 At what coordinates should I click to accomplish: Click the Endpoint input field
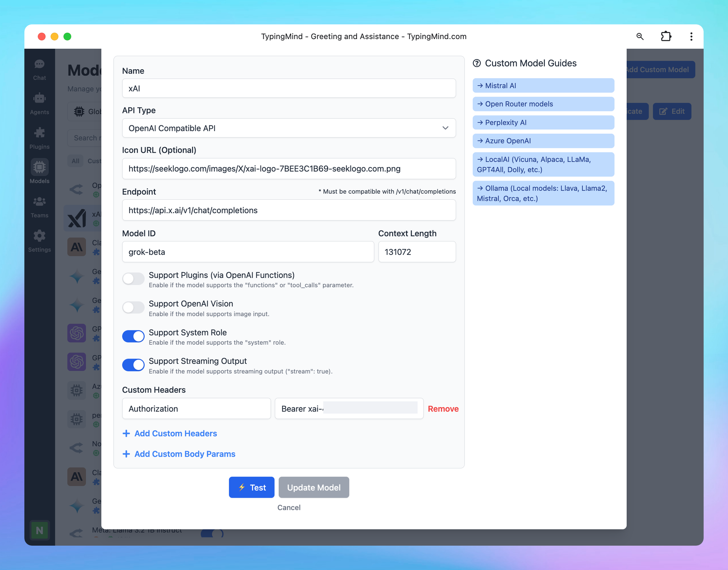click(289, 210)
